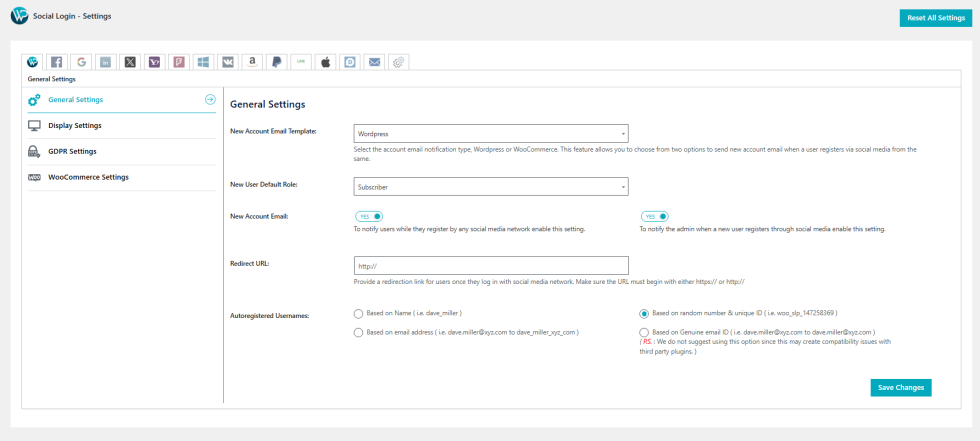Toggle the admin notification switch
Screen dimensions: 980x441
(x=655, y=216)
